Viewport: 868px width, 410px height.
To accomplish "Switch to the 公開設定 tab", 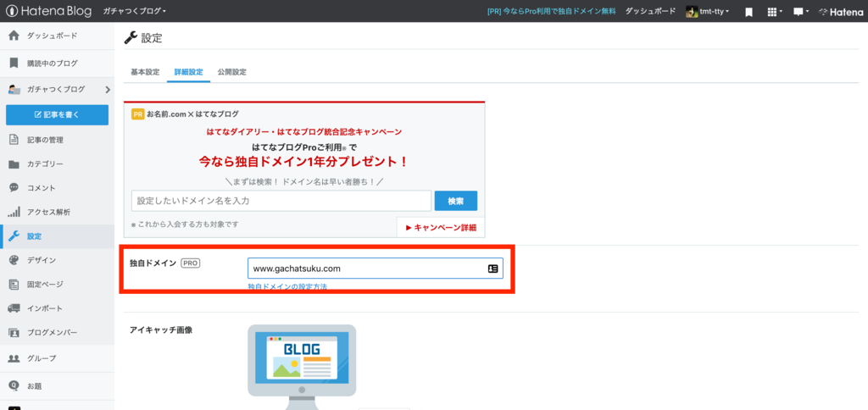I will (232, 72).
